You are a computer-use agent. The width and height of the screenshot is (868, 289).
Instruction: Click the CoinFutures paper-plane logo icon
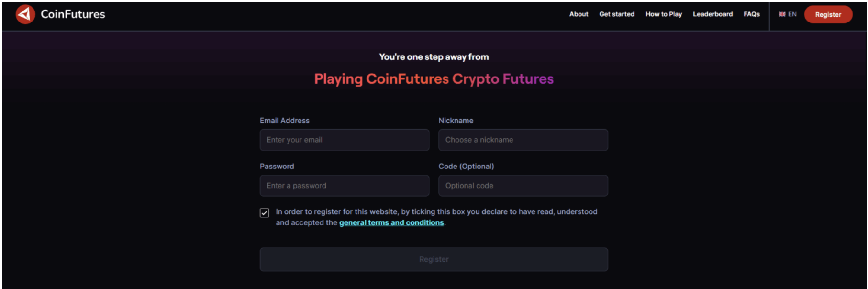pos(25,14)
